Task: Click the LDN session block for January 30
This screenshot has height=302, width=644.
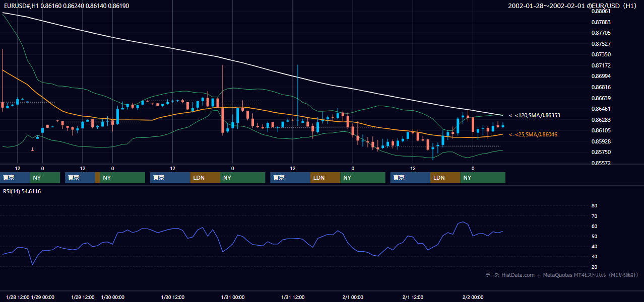Action: point(205,178)
